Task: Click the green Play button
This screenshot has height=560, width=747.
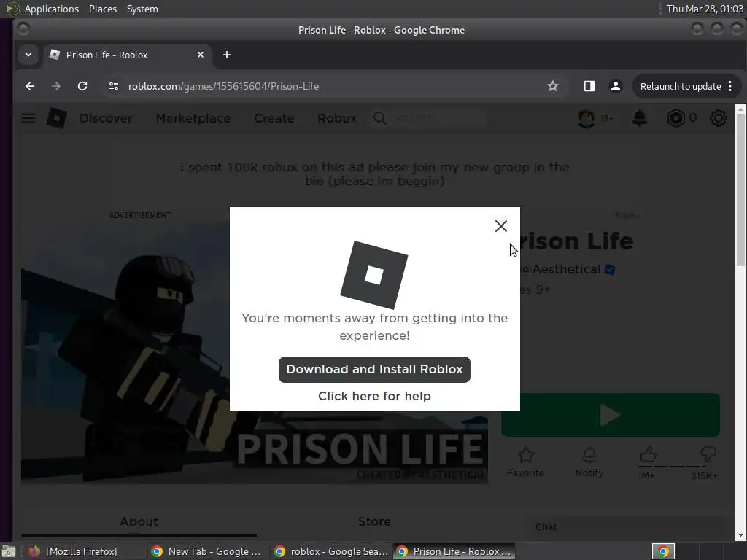Action: pyautogui.click(x=611, y=415)
